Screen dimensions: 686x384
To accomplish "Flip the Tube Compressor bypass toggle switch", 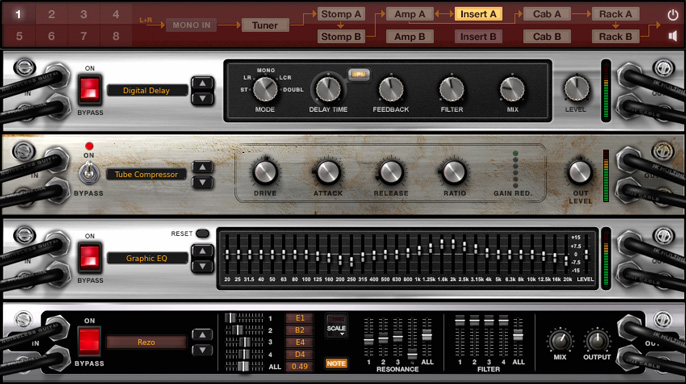I will [x=88, y=172].
